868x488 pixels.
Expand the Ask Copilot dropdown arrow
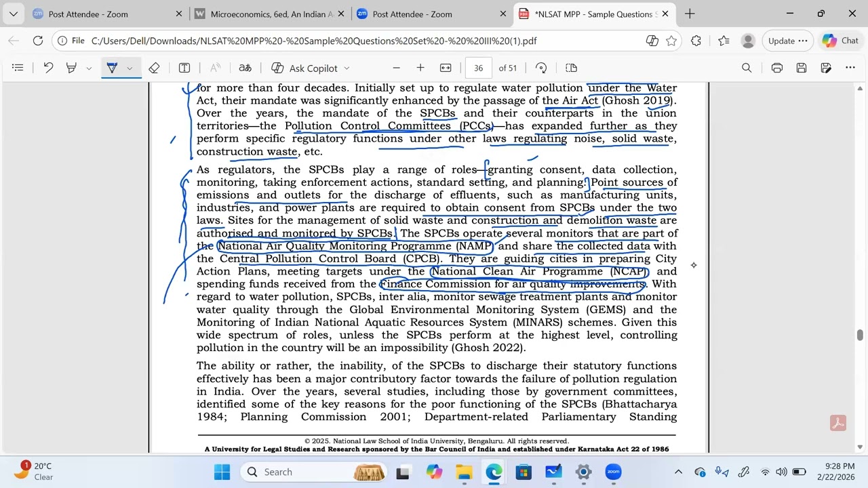(347, 68)
